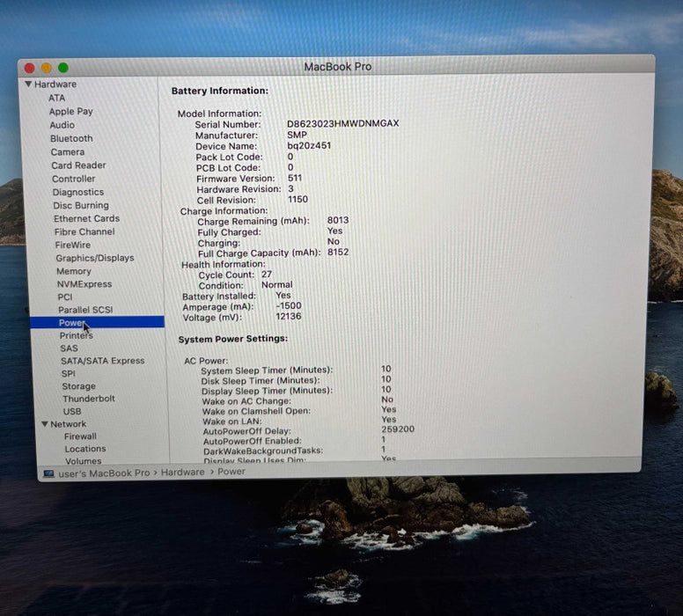Viewport: 683px width, 616px height.
Task: Click "user's MacBook Pro" in path bar
Action: point(104,473)
